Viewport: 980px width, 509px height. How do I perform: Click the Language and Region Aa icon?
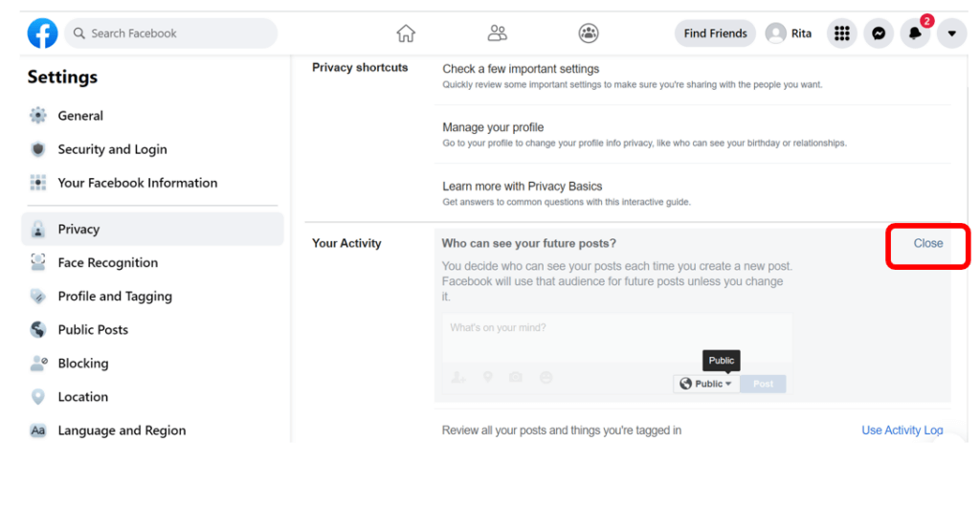38,431
